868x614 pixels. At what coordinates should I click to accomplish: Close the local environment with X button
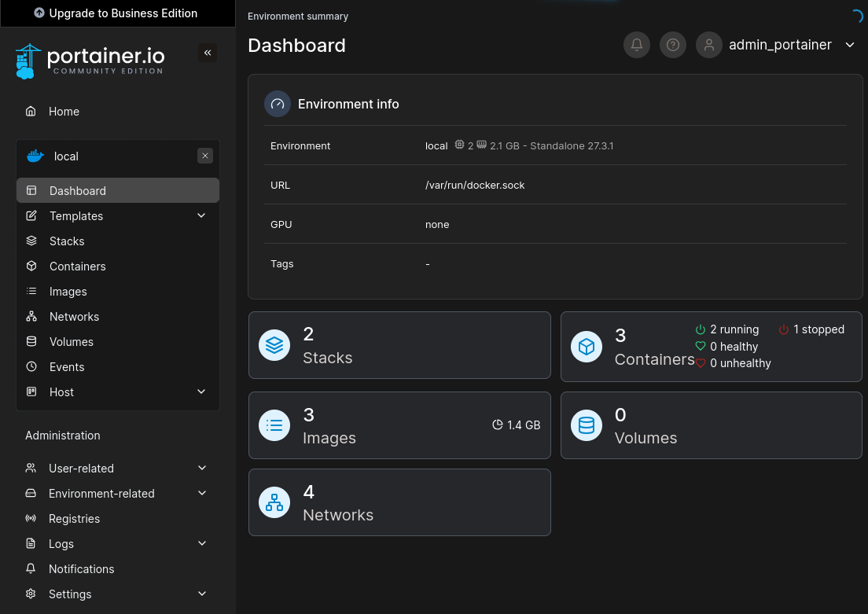click(205, 156)
